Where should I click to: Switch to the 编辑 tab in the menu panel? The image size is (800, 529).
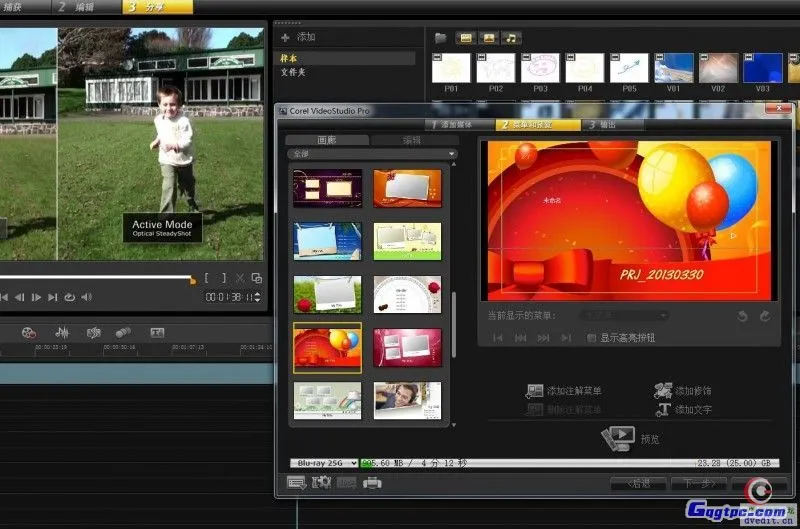411,140
